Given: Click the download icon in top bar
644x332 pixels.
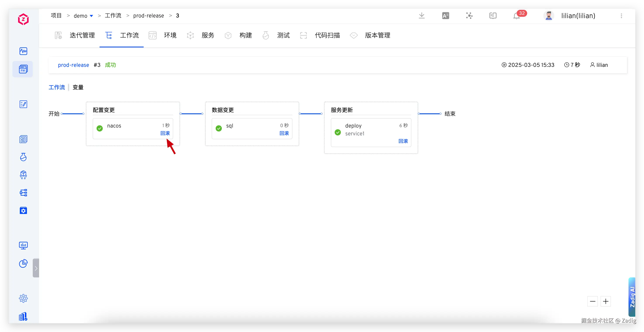Looking at the screenshot, I should pyautogui.click(x=422, y=16).
